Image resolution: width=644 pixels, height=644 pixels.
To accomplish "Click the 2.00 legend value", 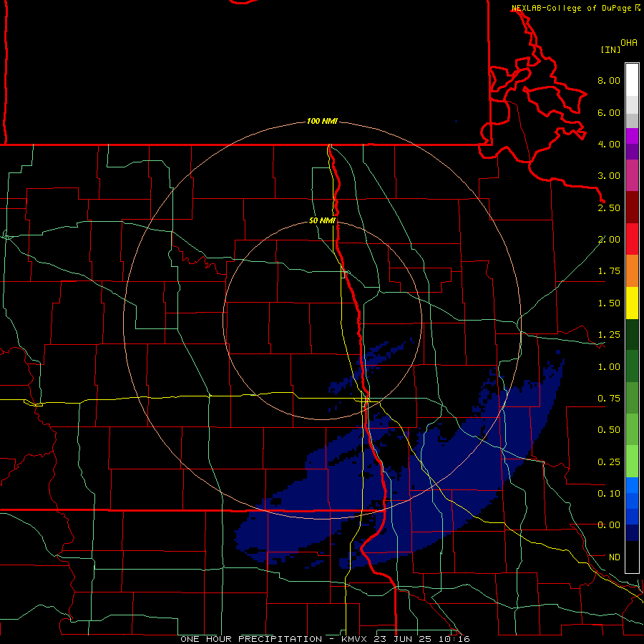I will pos(609,240).
